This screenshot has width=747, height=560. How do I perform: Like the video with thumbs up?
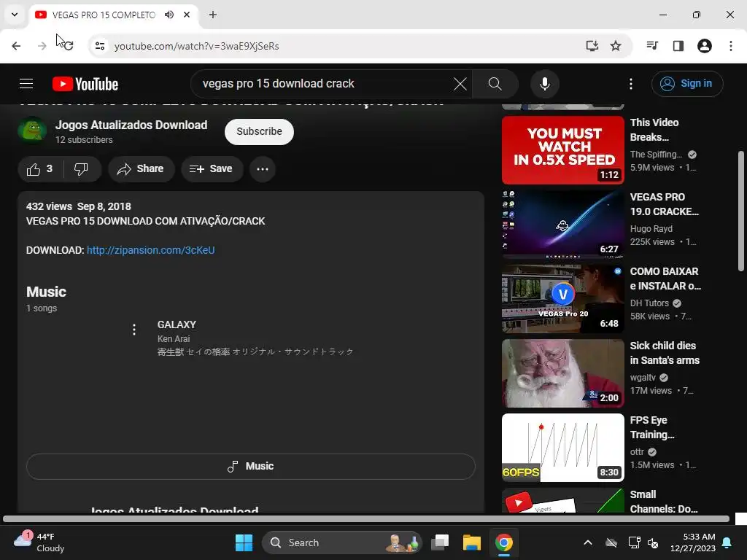tap(40, 169)
